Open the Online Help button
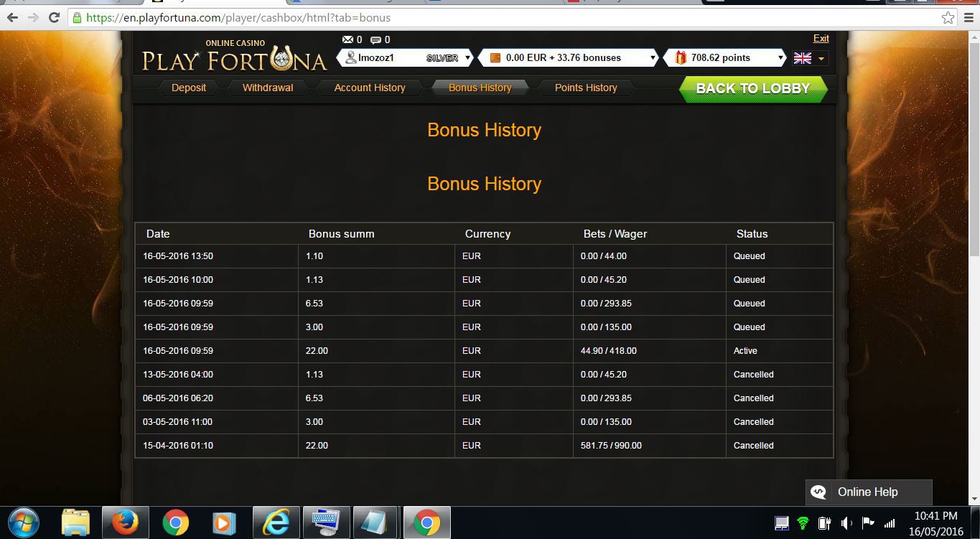980x539 pixels. (869, 492)
